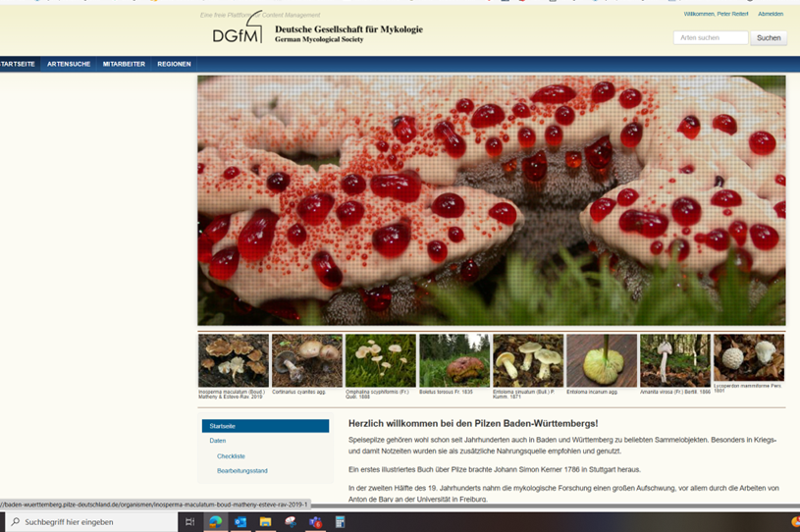This screenshot has height=532, width=800.
Task: Open Outlook from the taskbar
Action: pos(240,522)
